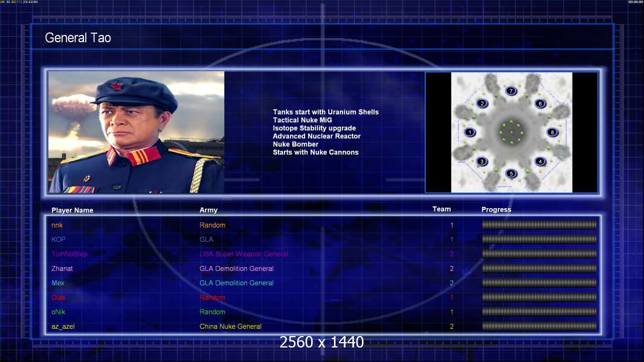Click the Progress column header
The image size is (644, 362).
pos(496,210)
